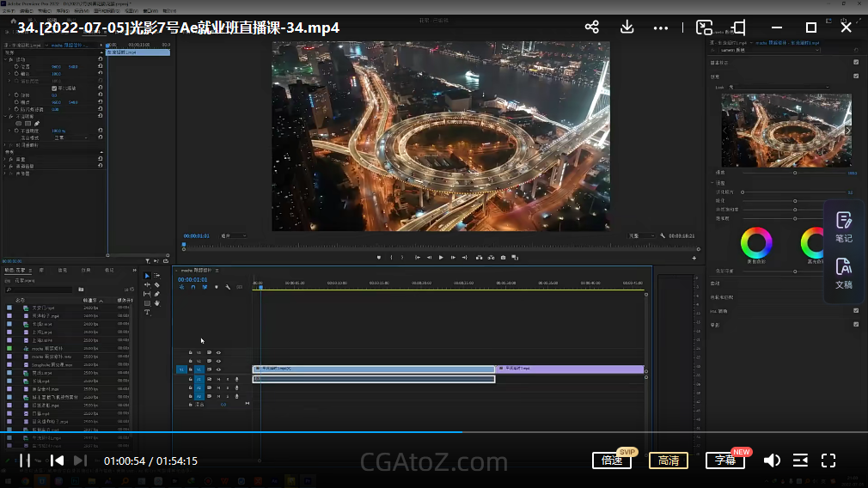The image size is (868, 488).
Task: Toggle the topmost checkbox in the Lumetri panel
Action: 856,62
